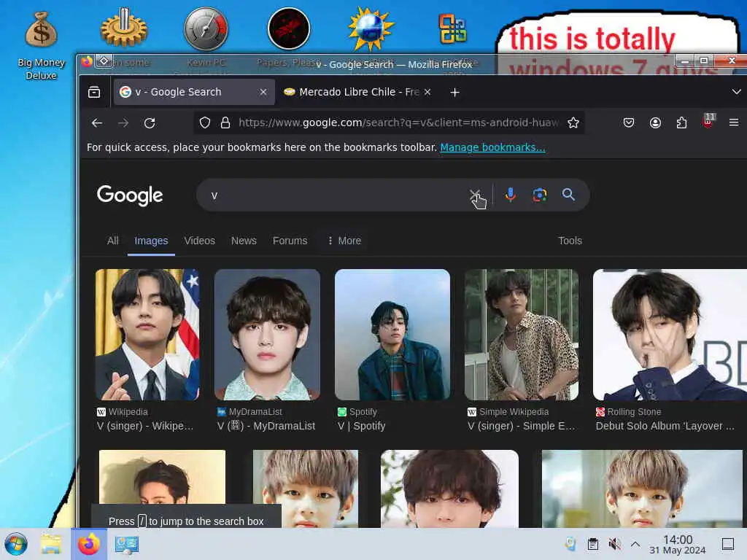Open V (singer) - Simple English Wikipedia link

(521, 426)
